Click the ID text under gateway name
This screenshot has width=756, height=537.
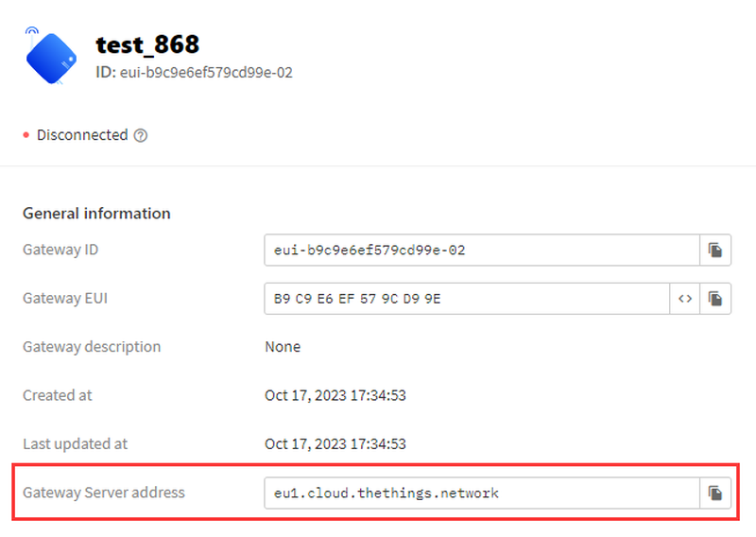(194, 72)
